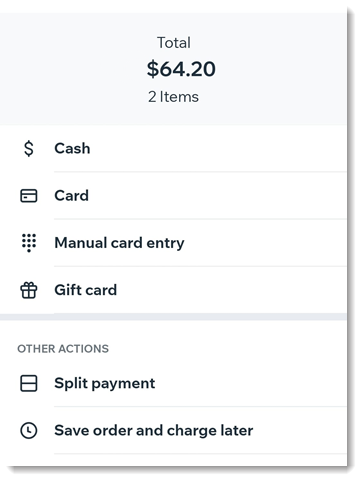Choose Save order and charge later

pyautogui.click(x=154, y=430)
